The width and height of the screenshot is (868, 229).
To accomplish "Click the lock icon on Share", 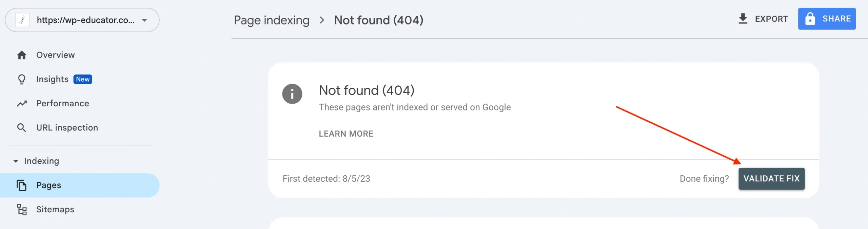I will click(810, 19).
